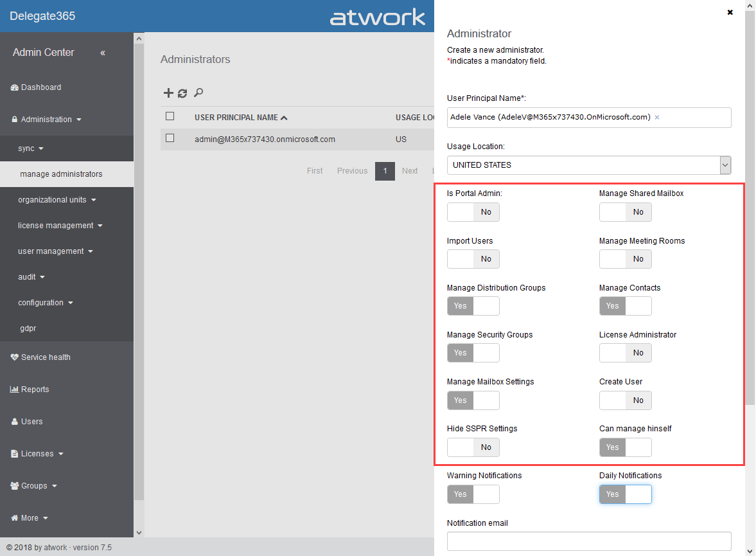
Task: Turn off Daily Notifications switch
Action: coord(626,494)
